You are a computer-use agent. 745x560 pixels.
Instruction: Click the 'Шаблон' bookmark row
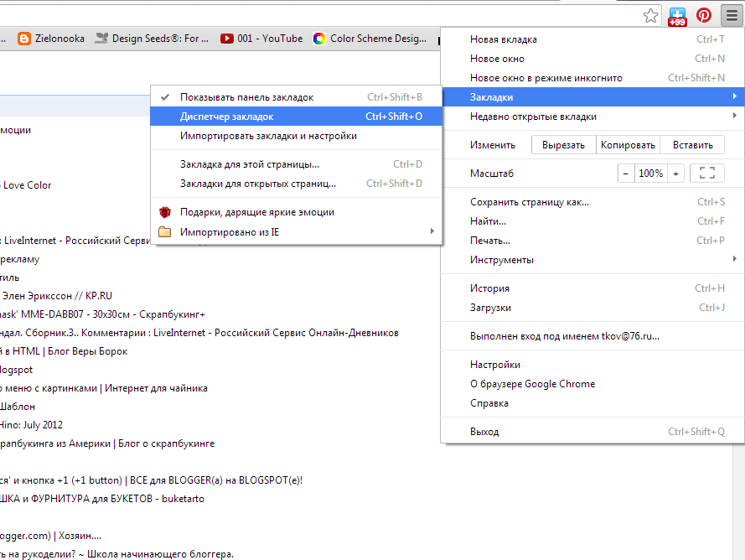pos(18,407)
